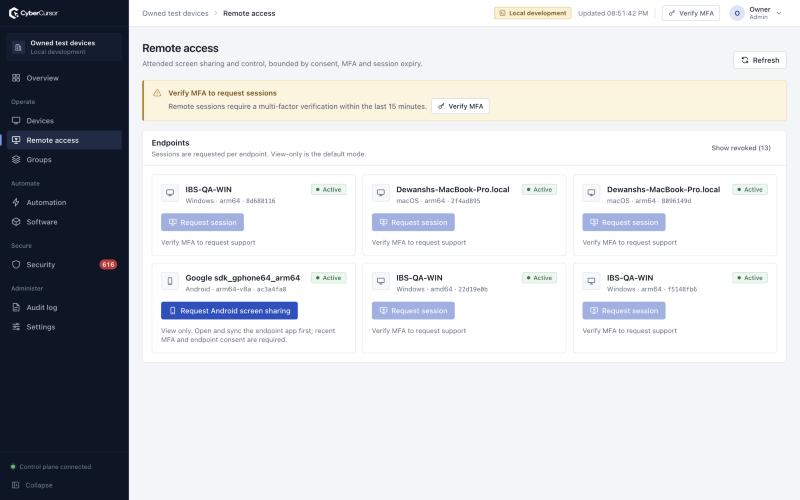Image resolution: width=800 pixels, height=500 pixels.
Task: Click the Groups layers icon
Action: coord(16,160)
